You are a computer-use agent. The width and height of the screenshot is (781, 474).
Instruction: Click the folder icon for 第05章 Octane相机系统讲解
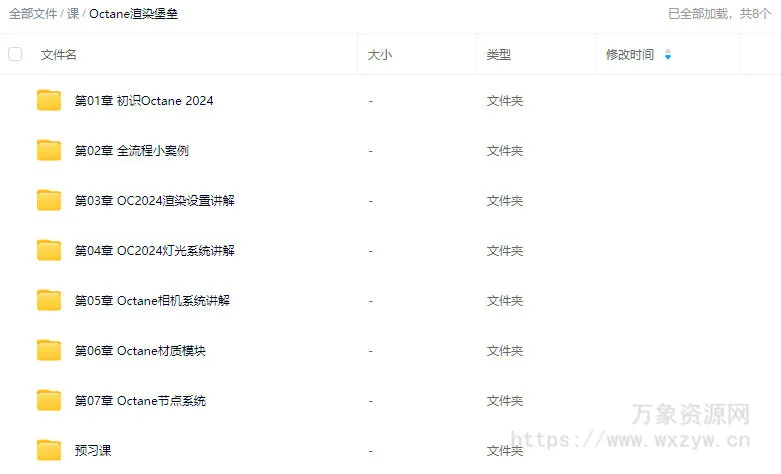[49, 300]
